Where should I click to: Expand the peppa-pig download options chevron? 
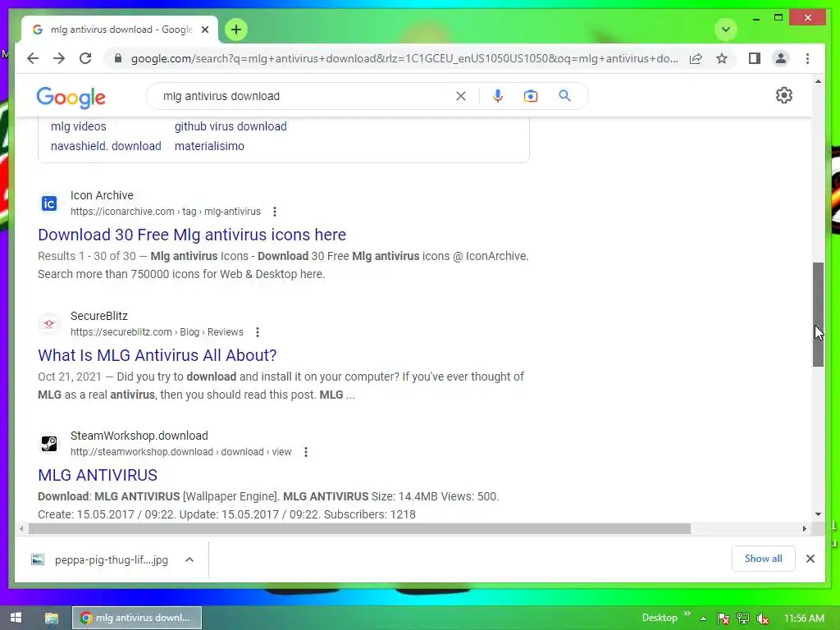pyautogui.click(x=189, y=559)
